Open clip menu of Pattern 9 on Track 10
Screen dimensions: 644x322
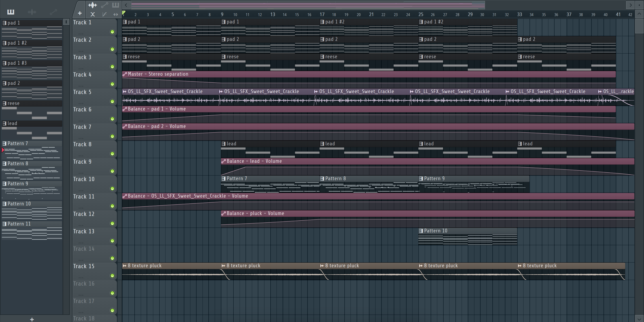click(421, 179)
